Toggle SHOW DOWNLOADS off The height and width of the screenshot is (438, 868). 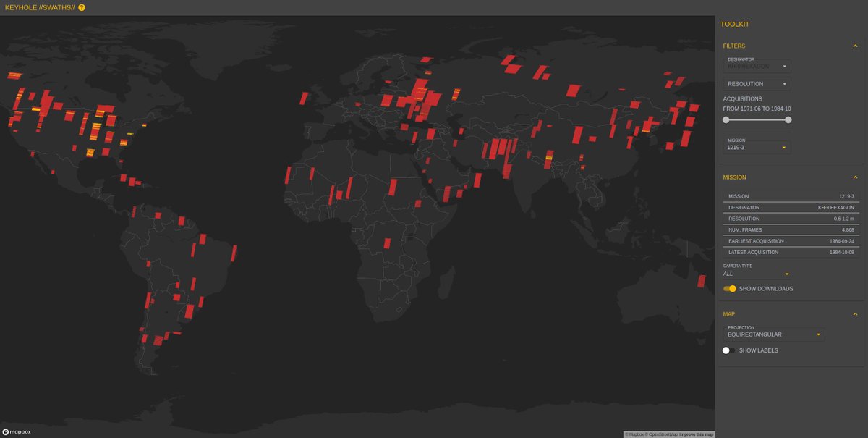coord(729,289)
